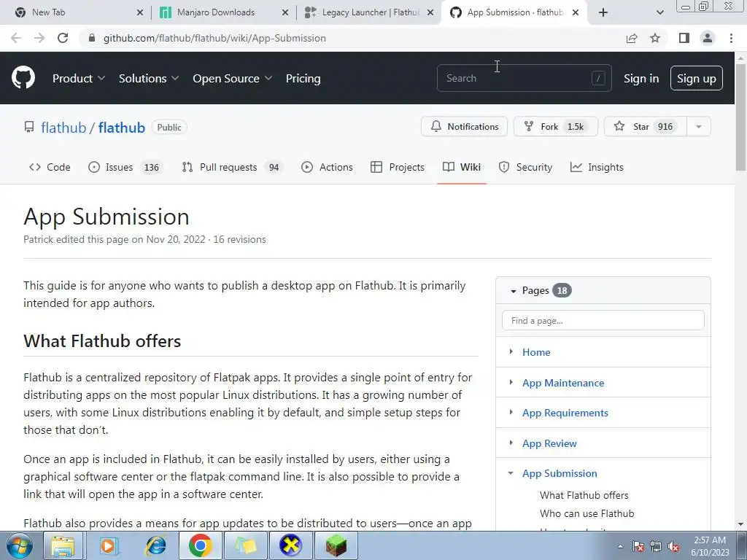The width and height of the screenshot is (747, 560).
Task: Open the tab search chevron in Chrome
Action: coord(659,12)
